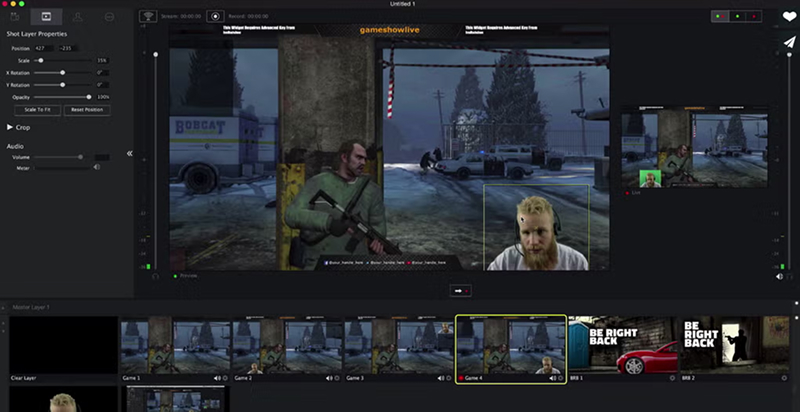The height and width of the screenshot is (412, 800).
Task: Toggle the speaker icon beside the Meter
Action: pyautogui.click(x=96, y=167)
